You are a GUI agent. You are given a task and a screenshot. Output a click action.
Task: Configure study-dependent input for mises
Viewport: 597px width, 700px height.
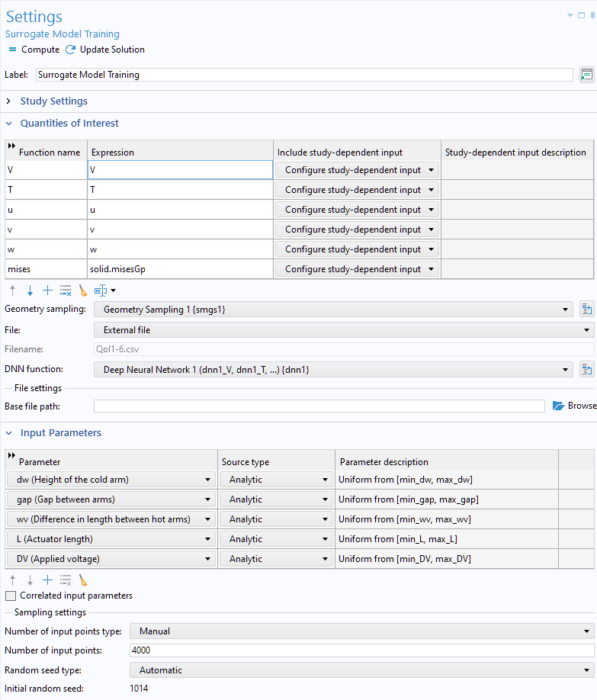357,268
